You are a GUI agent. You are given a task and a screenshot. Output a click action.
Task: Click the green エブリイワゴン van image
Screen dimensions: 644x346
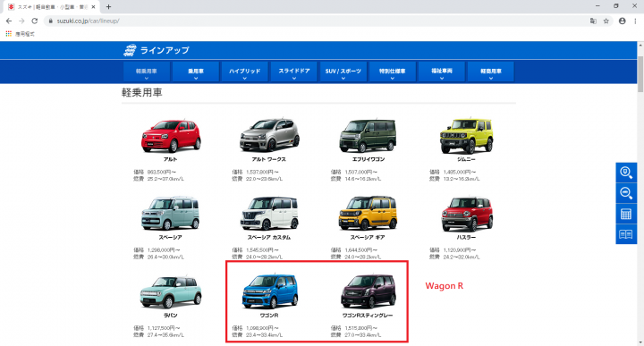[368, 135]
